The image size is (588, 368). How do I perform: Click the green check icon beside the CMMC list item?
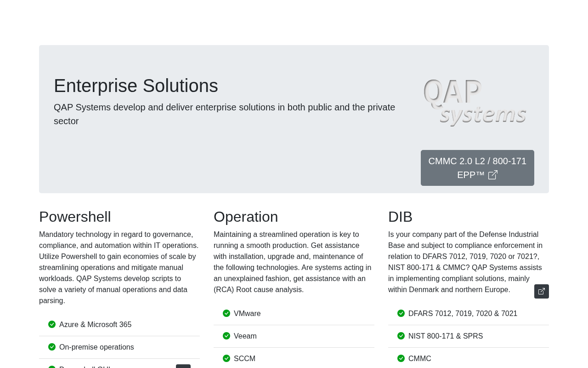pos(401,358)
